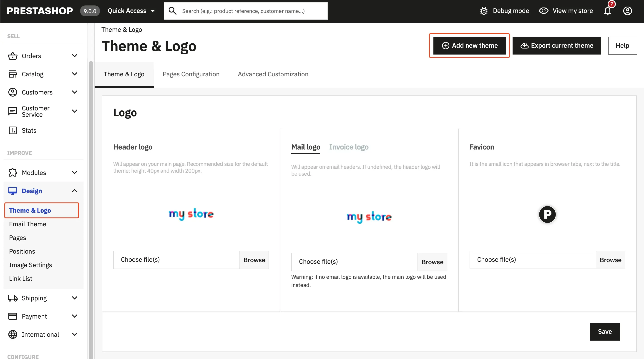This screenshot has height=359, width=644.
Task: Expand the Payment menu chevron
Action: (75, 316)
